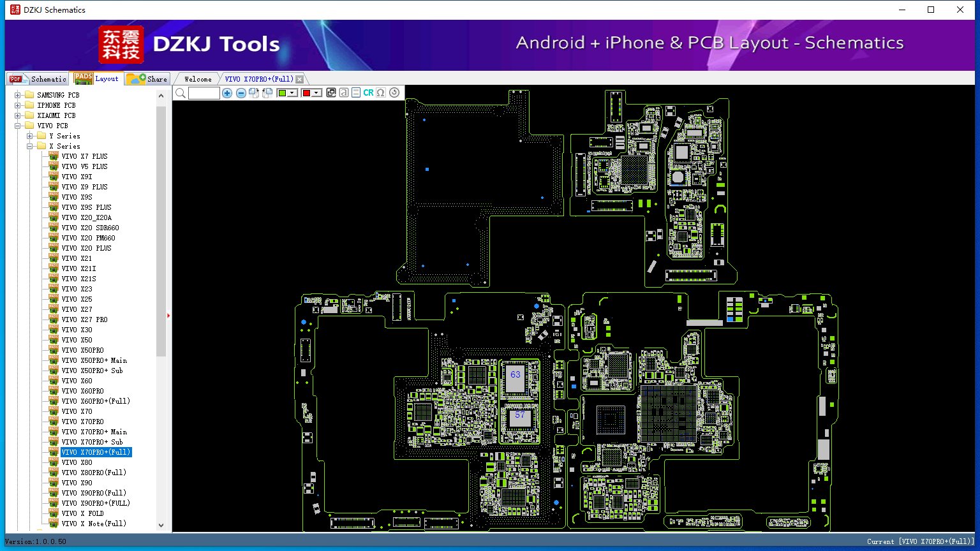Click the first rotate-board icon after zoom out
Viewport: 980px width, 551px height.
[254, 93]
